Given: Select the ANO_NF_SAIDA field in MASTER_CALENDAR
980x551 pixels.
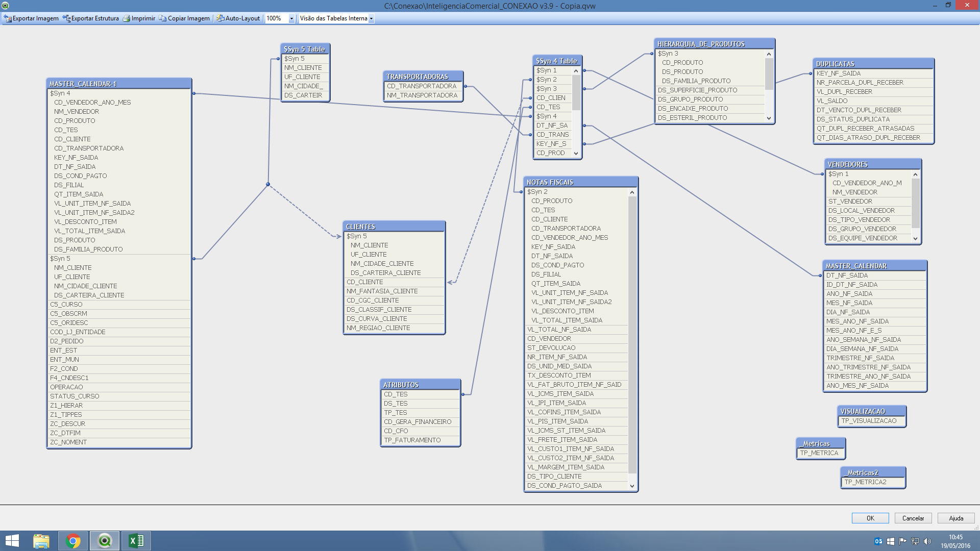Looking at the screenshot, I should 875,294.
